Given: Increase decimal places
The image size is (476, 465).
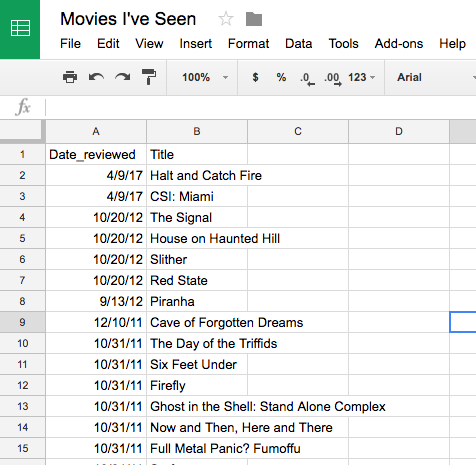Looking at the screenshot, I should tap(333, 79).
